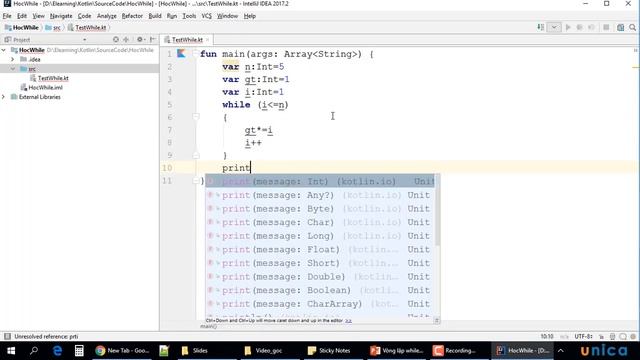Choose print(message: Double) completion
640x360 pixels.
[320, 277]
